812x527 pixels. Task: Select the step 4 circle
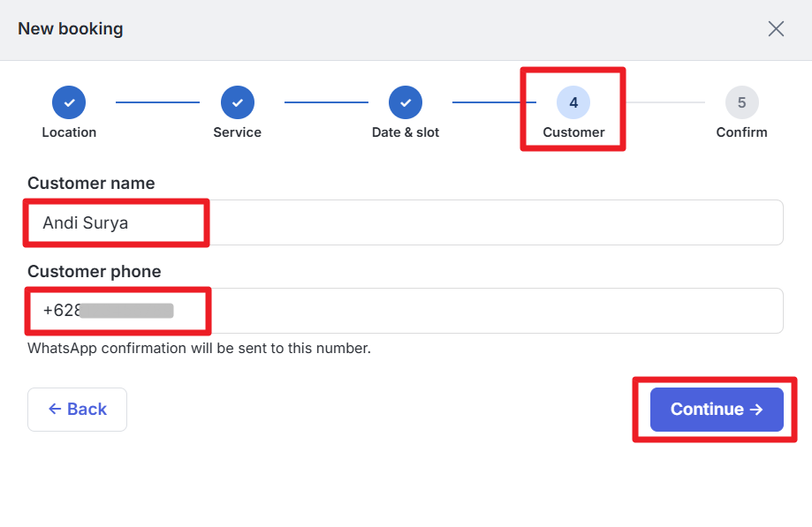tap(573, 102)
